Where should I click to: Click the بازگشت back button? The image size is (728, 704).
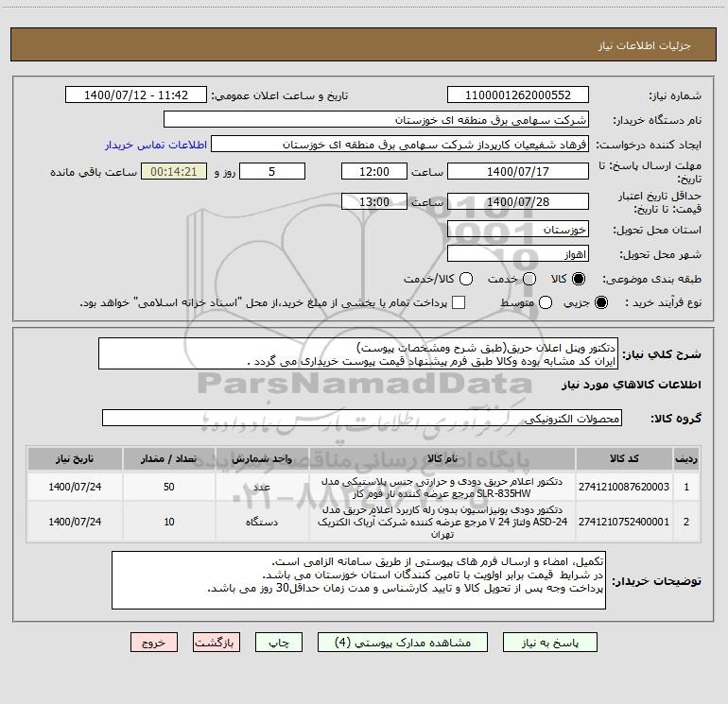pos(217,643)
